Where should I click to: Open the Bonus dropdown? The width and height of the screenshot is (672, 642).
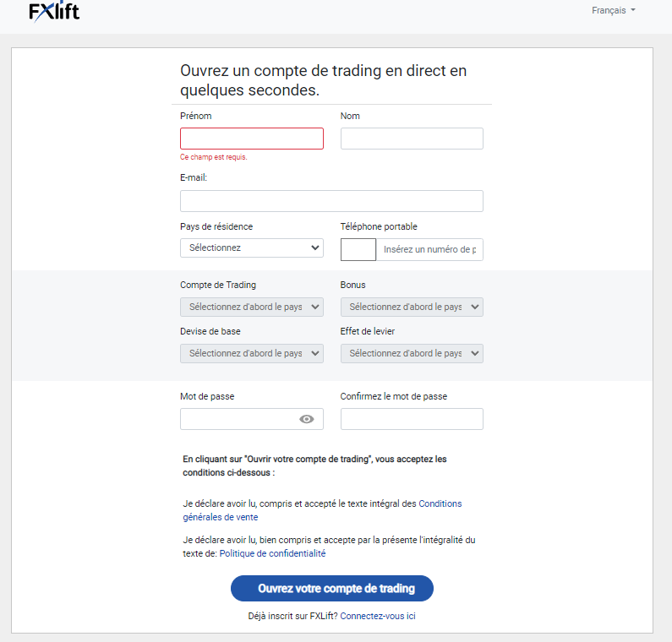click(x=412, y=307)
